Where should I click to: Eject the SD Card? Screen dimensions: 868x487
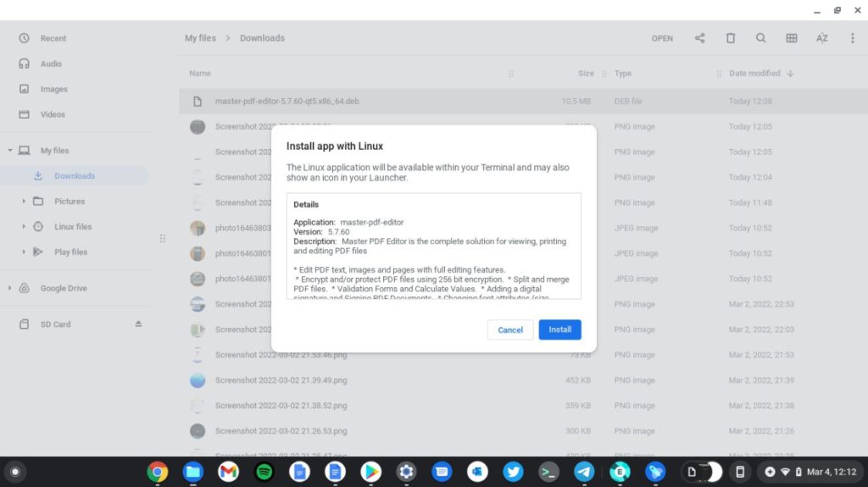point(138,324)
